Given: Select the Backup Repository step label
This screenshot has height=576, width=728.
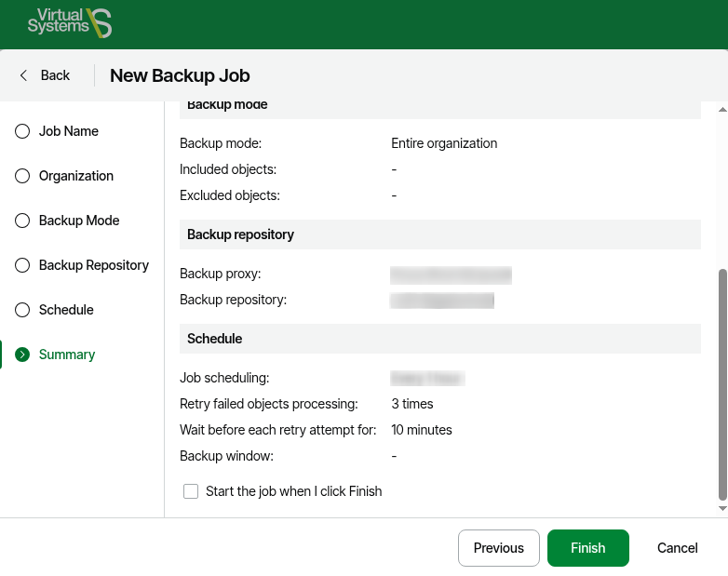Looking at the screenshot, I should 94,265.
